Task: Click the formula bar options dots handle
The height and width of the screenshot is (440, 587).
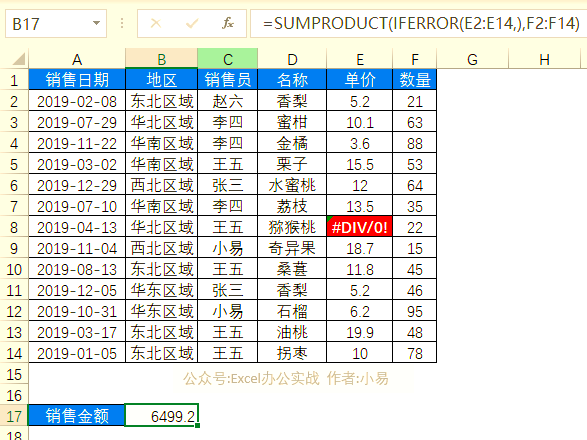Action: point(122,24)
